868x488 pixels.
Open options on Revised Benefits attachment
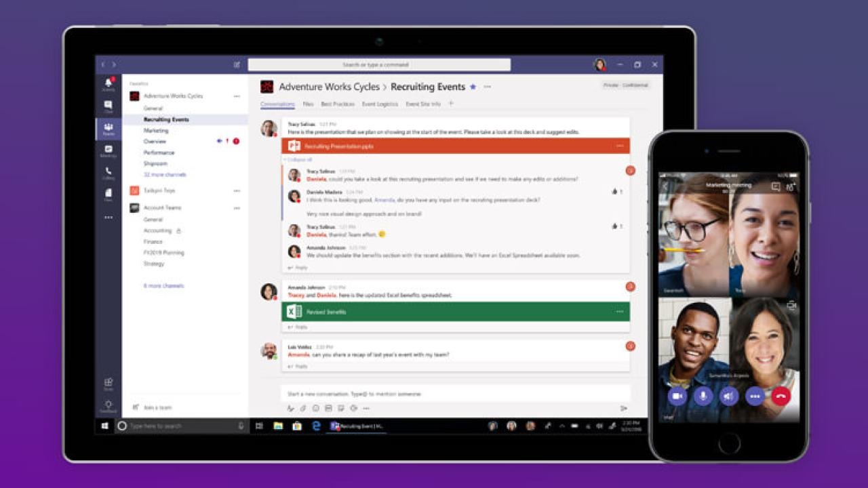pos(619,312)
